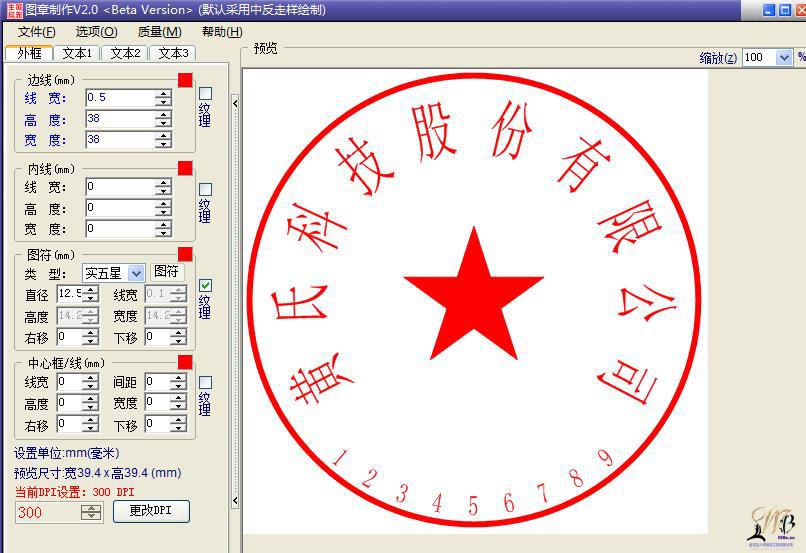
Task: Increase 边线 线宽 with up arrow
Action: [163, 94]
